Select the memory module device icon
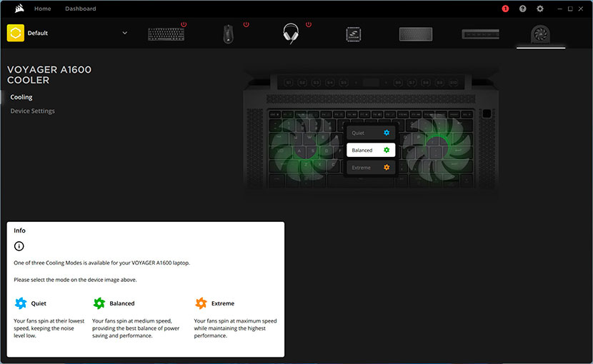This screenshot has width=593, height=364. point(480,34)
